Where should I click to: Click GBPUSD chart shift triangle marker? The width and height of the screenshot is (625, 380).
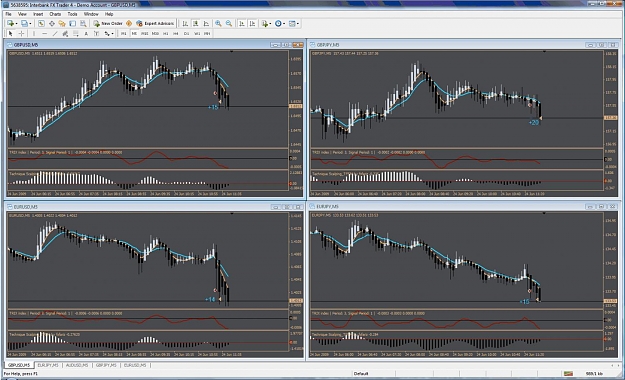click(x=232, y=51)
